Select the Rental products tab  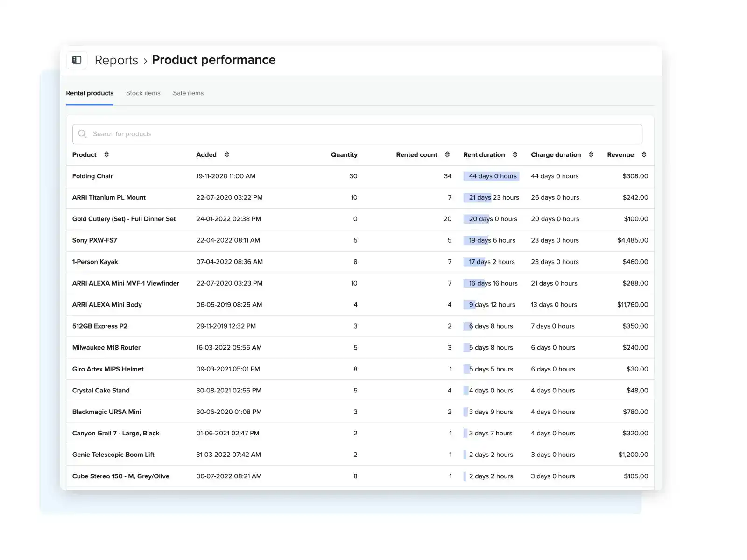coord(89,93)
